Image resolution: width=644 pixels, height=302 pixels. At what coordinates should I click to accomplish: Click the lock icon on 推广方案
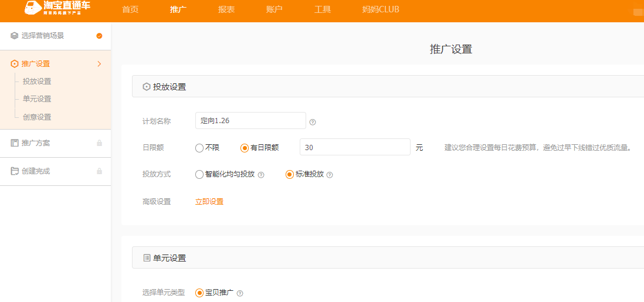[99, 143]
